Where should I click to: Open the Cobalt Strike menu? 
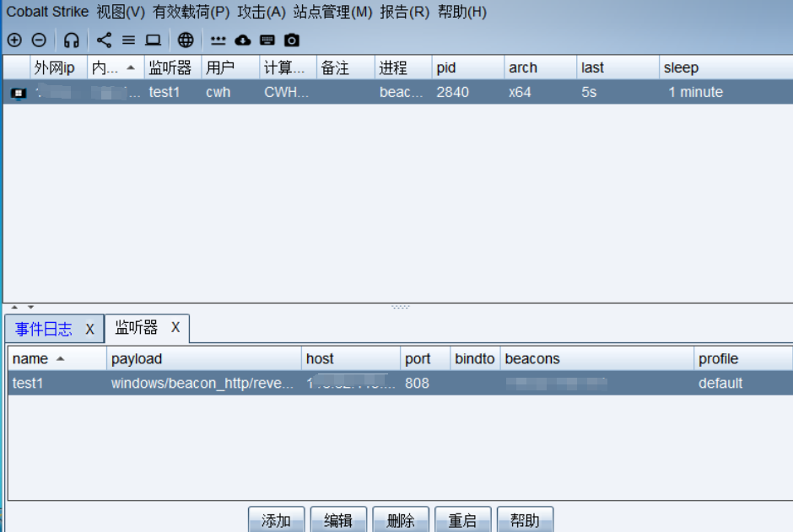[47, 12]
